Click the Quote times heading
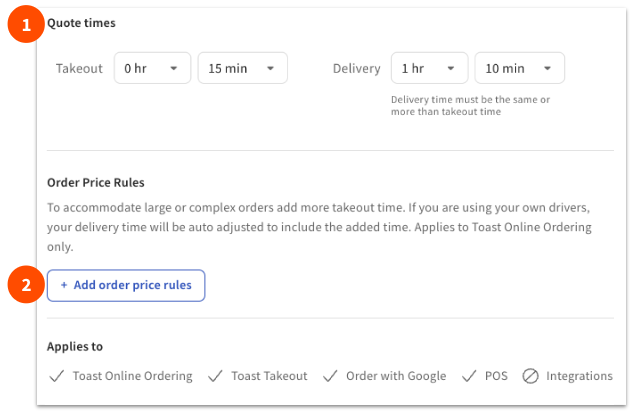The height and width of the screenshot is (413, 633). 81,22
